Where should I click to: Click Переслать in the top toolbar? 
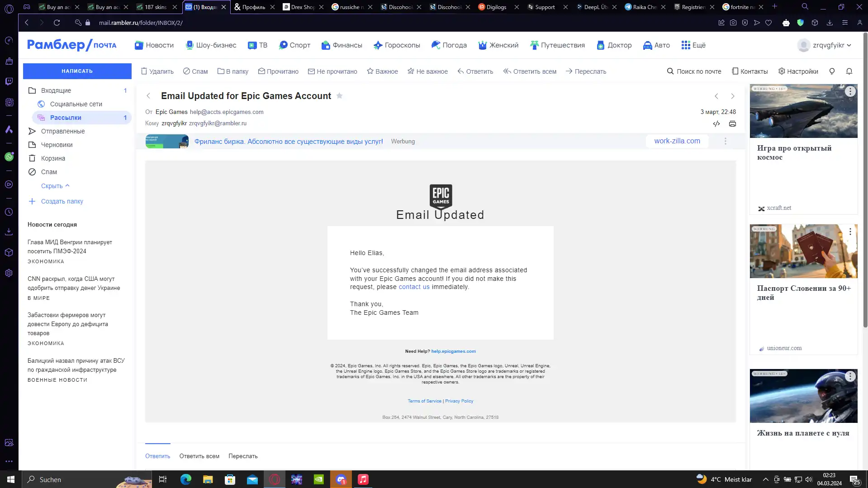click(586, 71)
